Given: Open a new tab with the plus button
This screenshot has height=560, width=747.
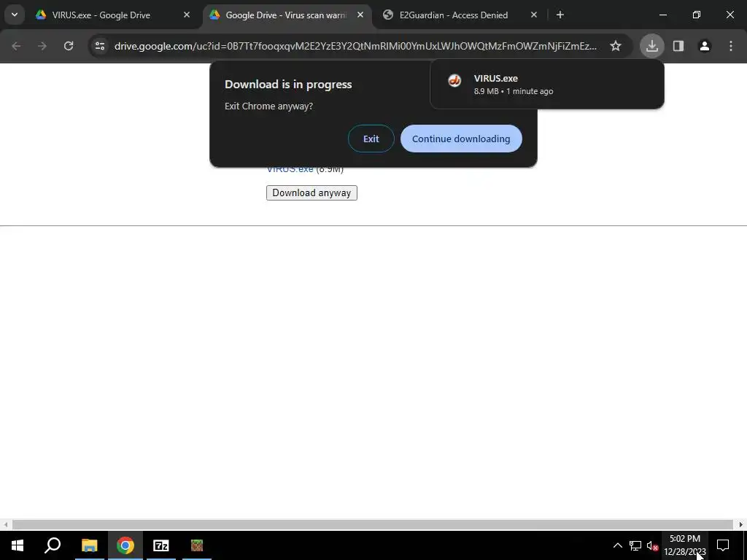Looking at the screenshot, I should [560, 15].
